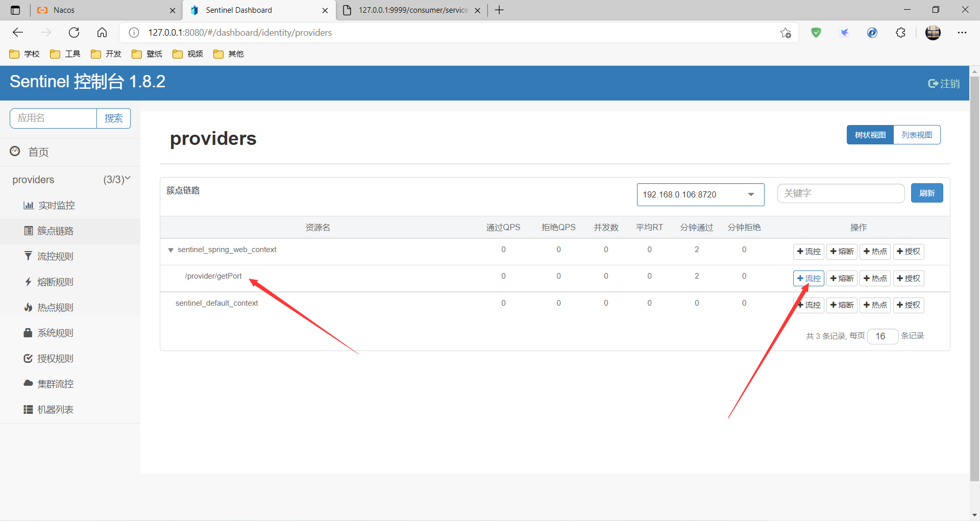
Task: Switch to the Nacos tab
Action: 106,10
